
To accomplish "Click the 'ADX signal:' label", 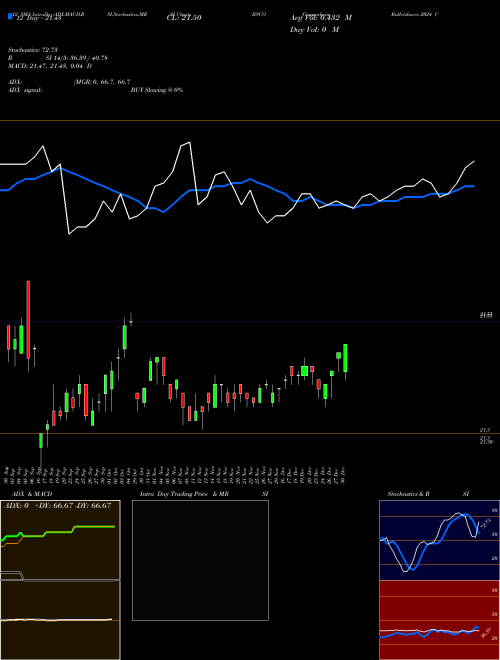I will click(x=25, y=90).
